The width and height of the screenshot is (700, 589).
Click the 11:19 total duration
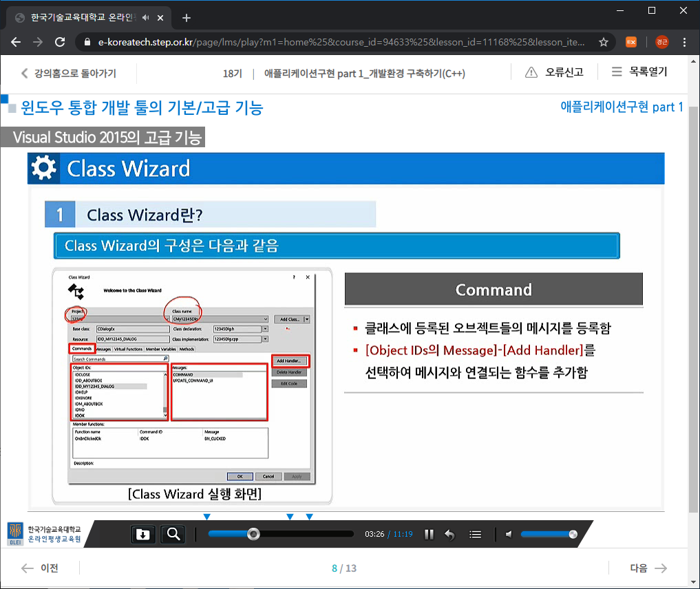coord(403,534)
